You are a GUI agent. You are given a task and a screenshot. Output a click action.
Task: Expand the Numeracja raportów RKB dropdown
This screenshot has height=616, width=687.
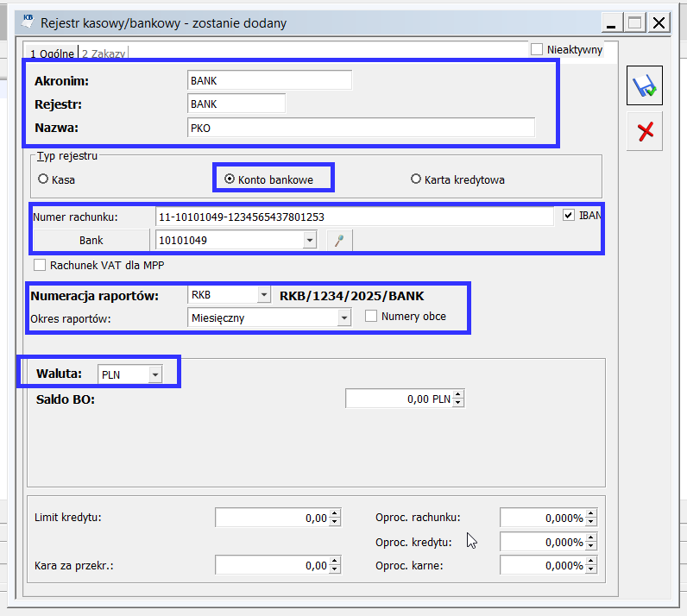(x=263, y=295)
